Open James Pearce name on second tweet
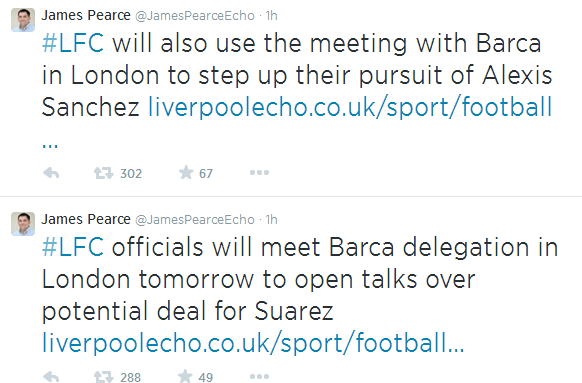 tap(86, 219)
